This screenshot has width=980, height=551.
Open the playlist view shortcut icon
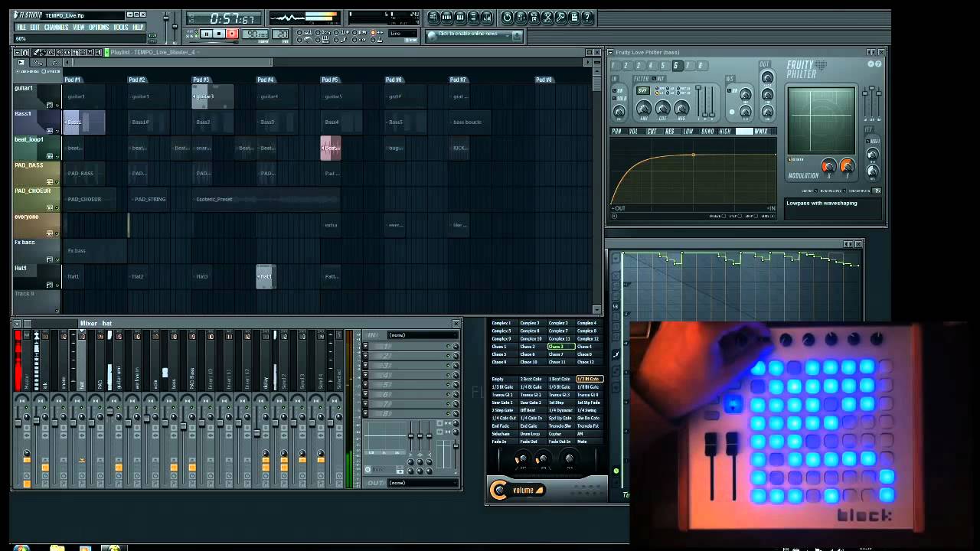click(x=433, y=18)
